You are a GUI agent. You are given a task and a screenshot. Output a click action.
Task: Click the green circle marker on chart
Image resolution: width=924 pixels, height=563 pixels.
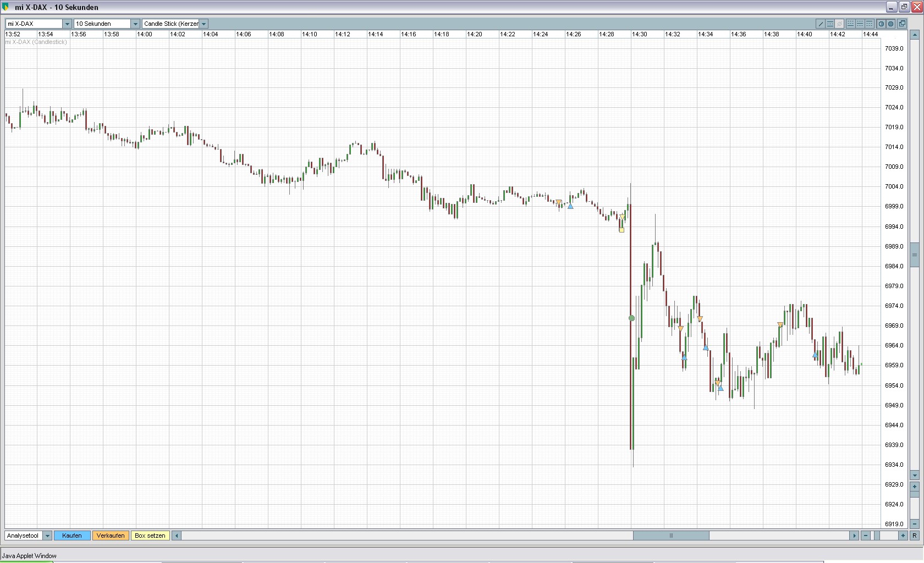coord(631,318)
